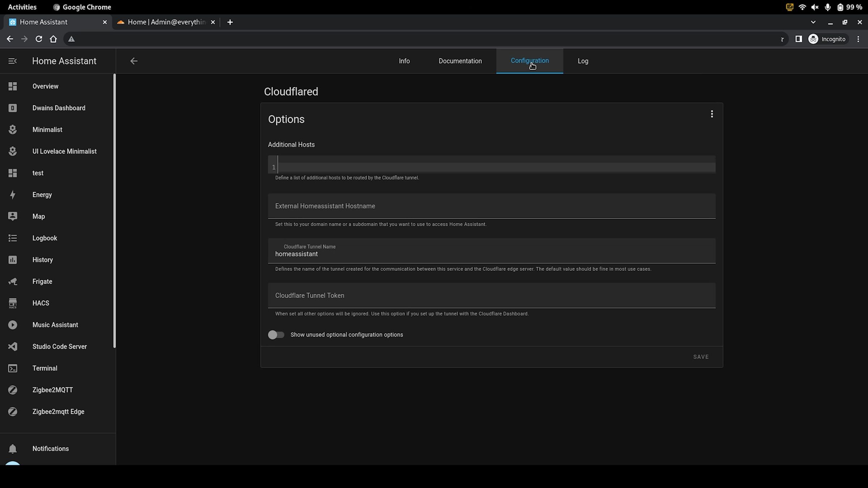Click the SAVE button
Viewport: 868px width, 488px height.
click(700, 356)
